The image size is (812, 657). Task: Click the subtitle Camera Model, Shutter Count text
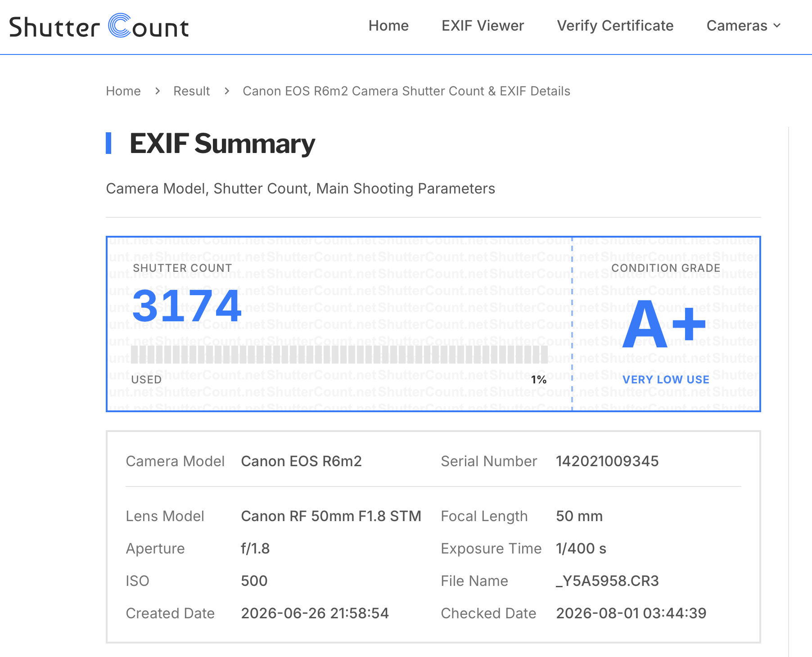pos(300,189)
